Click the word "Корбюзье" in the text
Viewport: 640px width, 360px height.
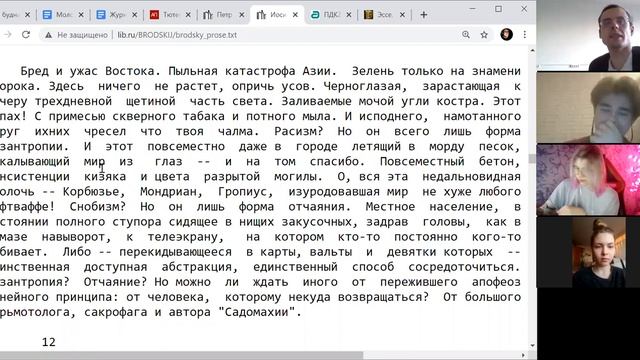[91, 191]
